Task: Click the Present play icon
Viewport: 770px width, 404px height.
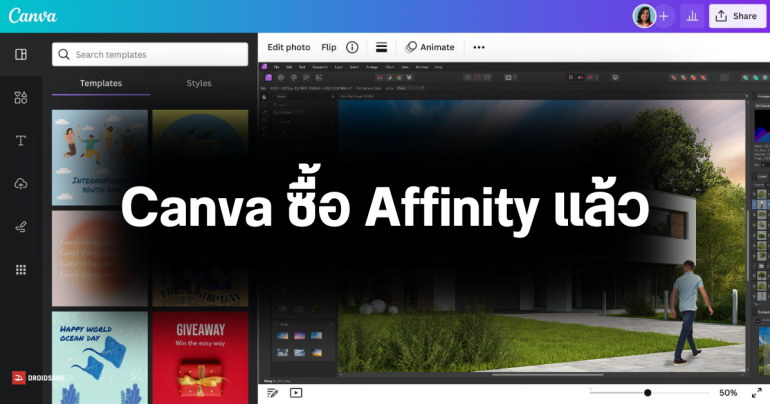Action: (x=296, y=393)
